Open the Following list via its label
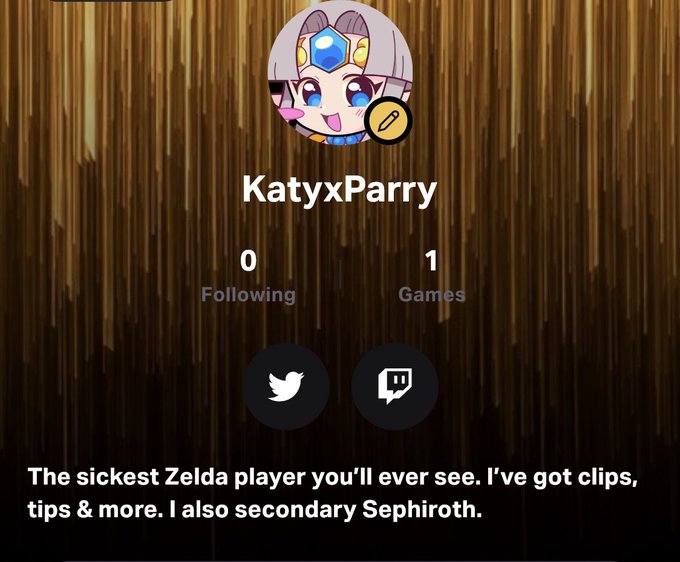Image resolution: width=680 pixels, height=562 pixels. point(248,295)
